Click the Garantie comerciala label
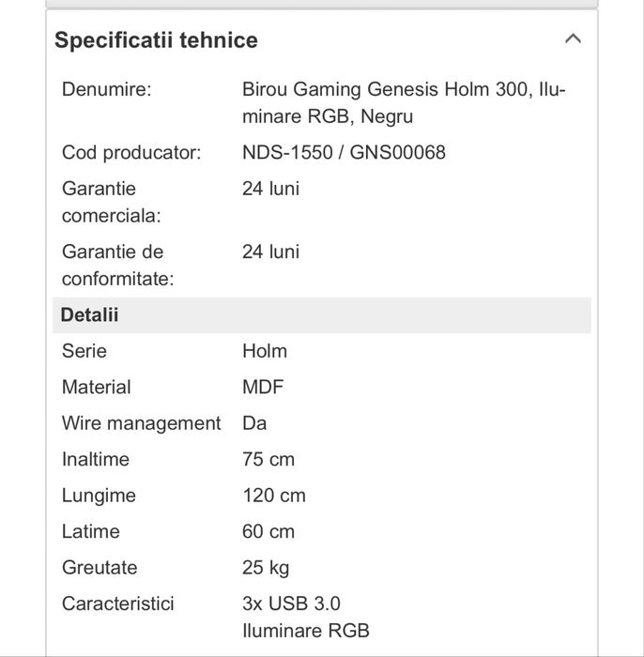The width and height of the screenshot is (644, 657). click(112, 202)
